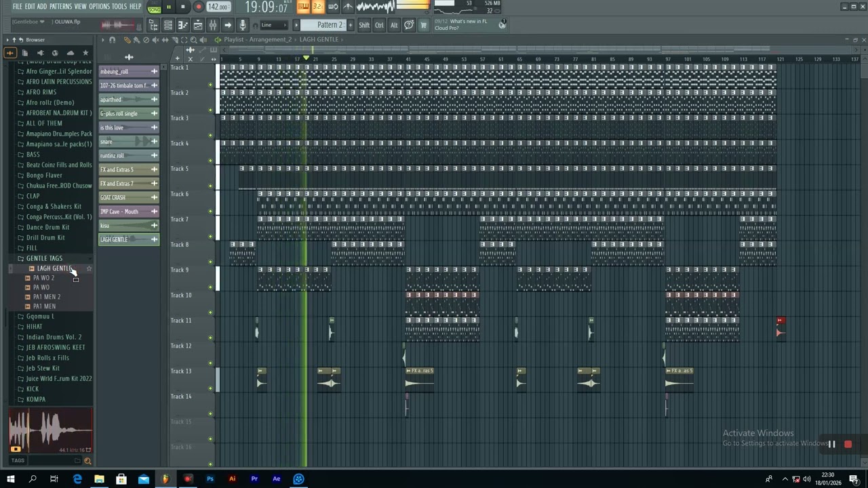Select the Delete tool in playlist toolbar
The image size is (868, 488).
(146, 40)
